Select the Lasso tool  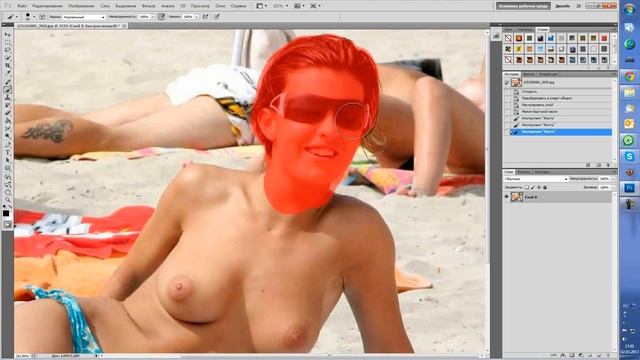8,50
